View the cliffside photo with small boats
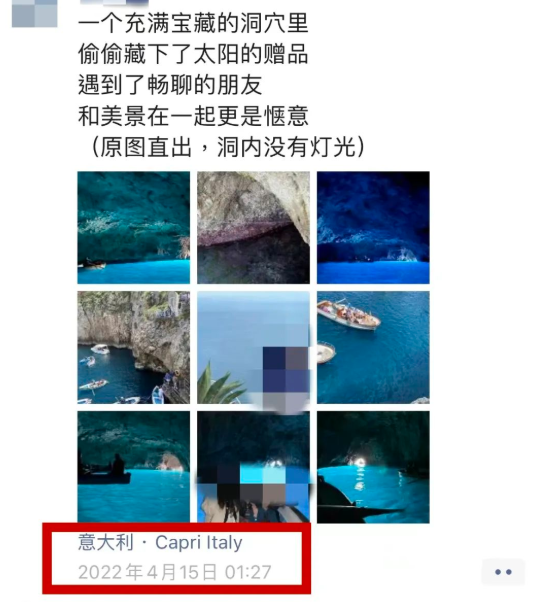The height and width of the screenshot is (602, 548). 134,347
